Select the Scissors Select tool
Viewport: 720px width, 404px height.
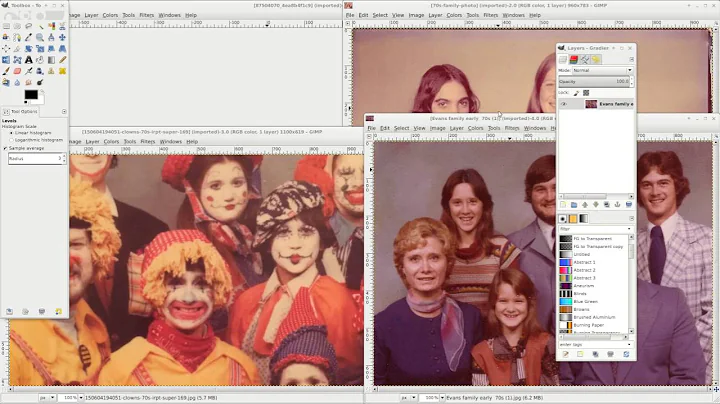point(62,26)
